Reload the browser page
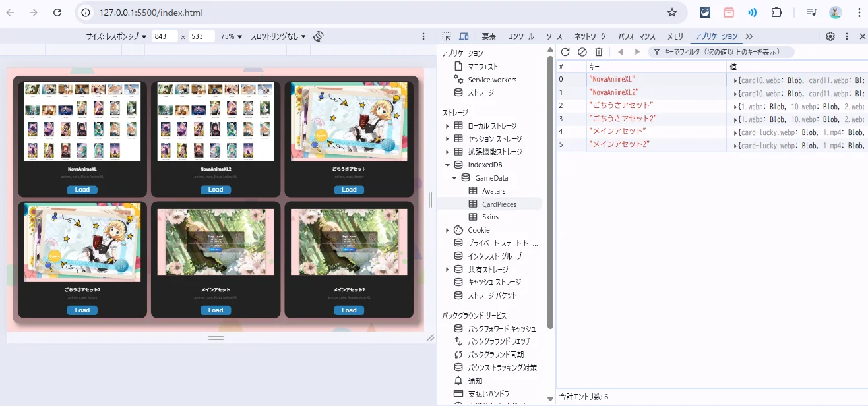Image resolution: width=868 pixels, height=406 pixels. pos(57,13)
